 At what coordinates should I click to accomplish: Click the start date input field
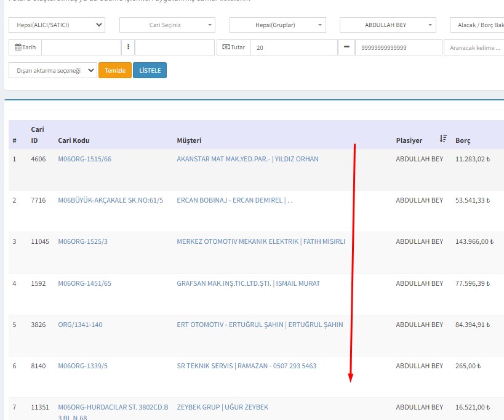pos(81,47)
